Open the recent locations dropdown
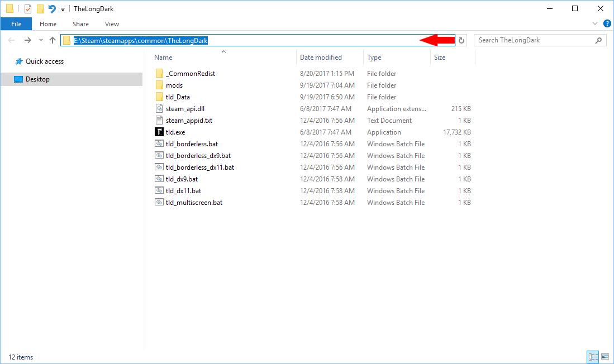Image resolution: width=614 pixels, height=364 pixels. pos(41,40)
